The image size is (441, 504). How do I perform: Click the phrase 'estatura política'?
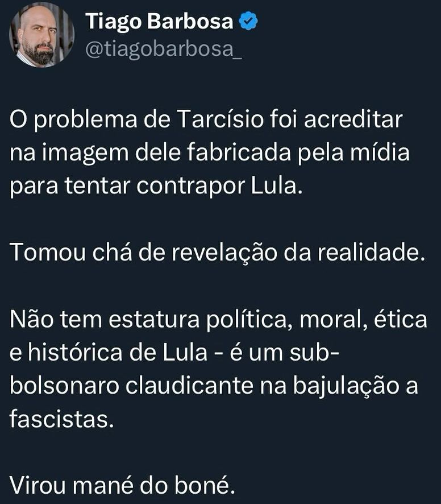point(198,320)
